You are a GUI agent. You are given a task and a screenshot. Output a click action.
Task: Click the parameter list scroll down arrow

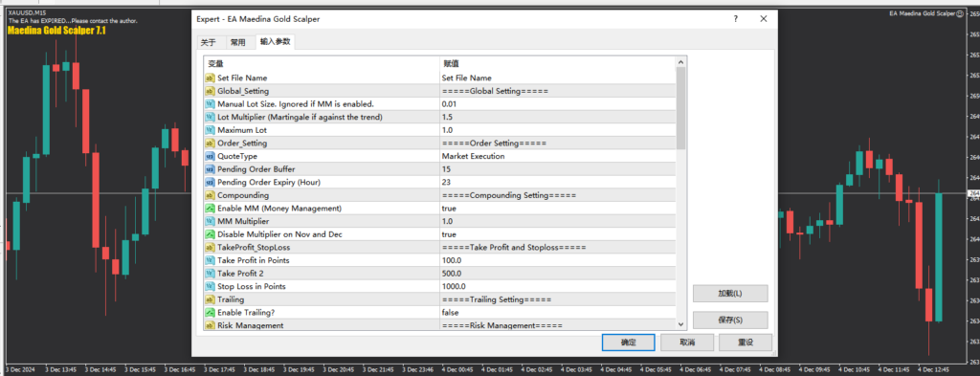click(x=681, y=324)
